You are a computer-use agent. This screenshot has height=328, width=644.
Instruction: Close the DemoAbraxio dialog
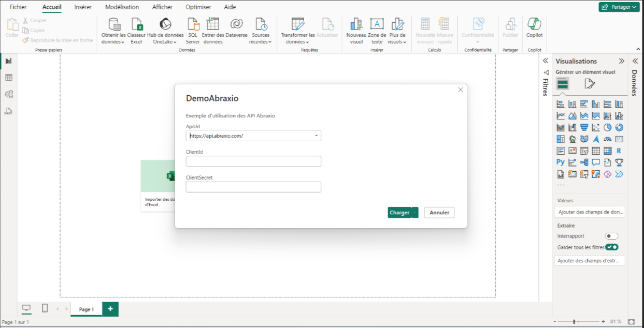[x=461, y=90]
